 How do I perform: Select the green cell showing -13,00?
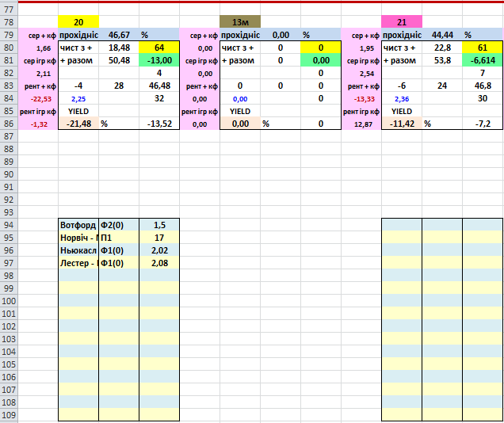[159, 60]
